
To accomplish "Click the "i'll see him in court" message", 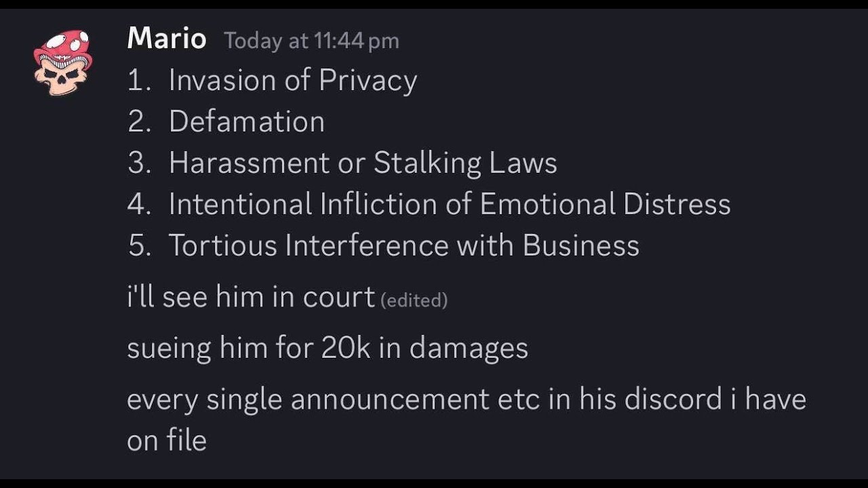I will [251, 296].
